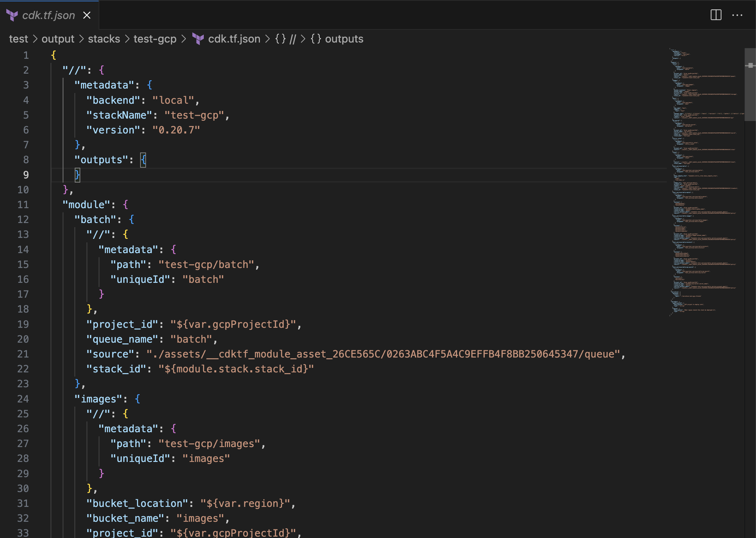Open the test-gcp breadcrumb folder

pyautogui.click(x=155, y=39)
